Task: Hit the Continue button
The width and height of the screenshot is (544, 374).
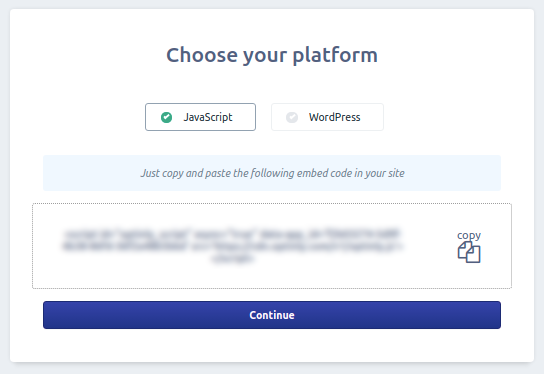Action: [272, 315]
